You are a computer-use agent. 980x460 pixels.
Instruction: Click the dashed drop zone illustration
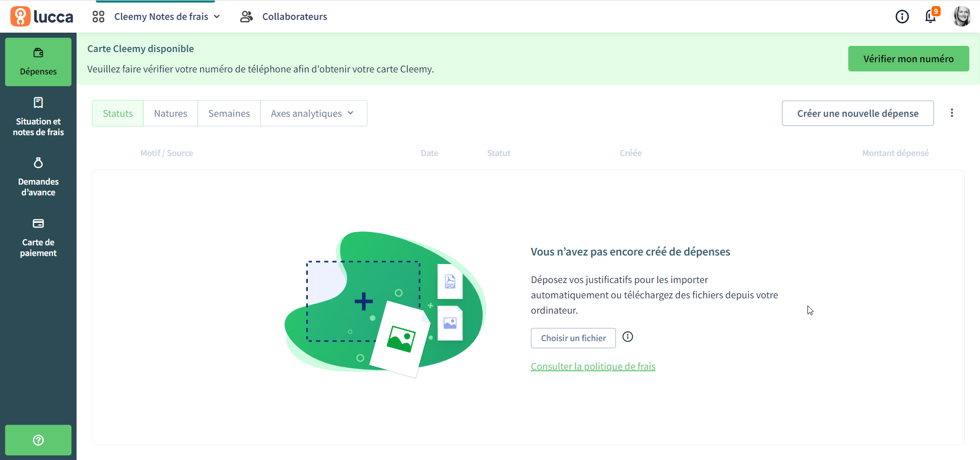(x=363, y=301)
